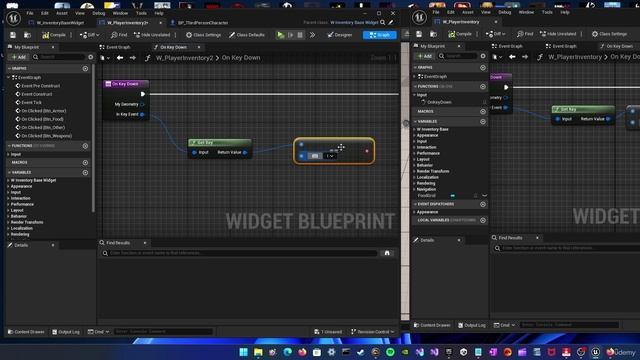The image size is (640, 360).
Task: Click the green Play button
Action: click(x=280, y=35)
